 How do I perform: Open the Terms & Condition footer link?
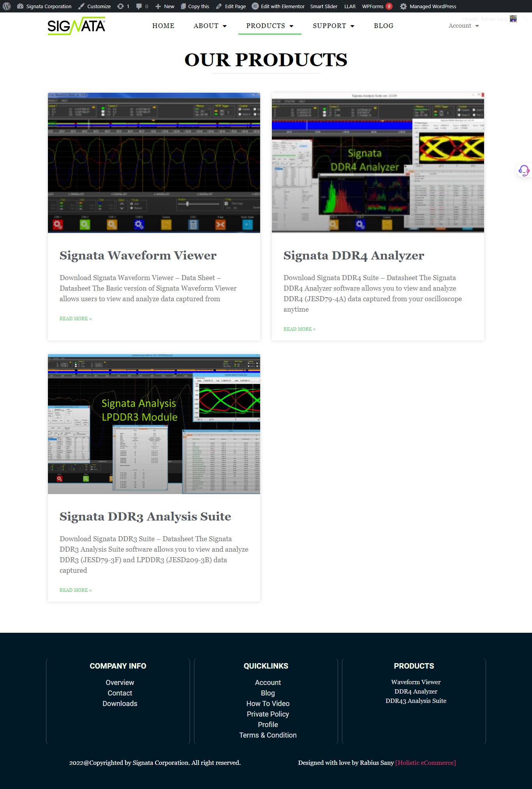268,735
